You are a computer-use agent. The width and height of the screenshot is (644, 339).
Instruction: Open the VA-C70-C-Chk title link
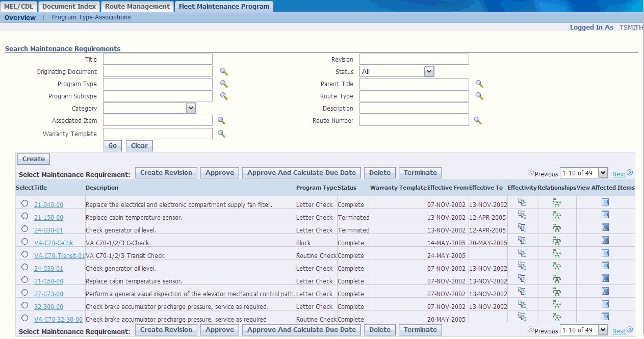(x=54, y=243)
